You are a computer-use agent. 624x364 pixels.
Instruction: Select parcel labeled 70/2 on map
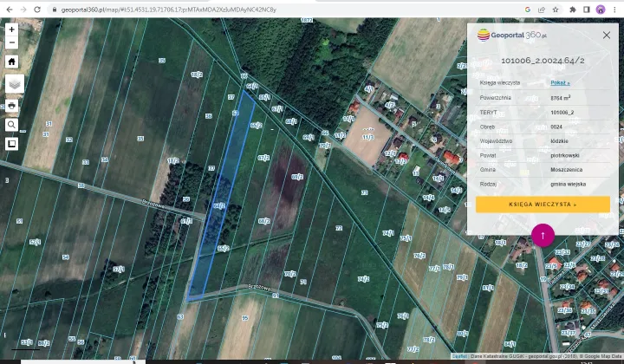[x=290, y=274]
